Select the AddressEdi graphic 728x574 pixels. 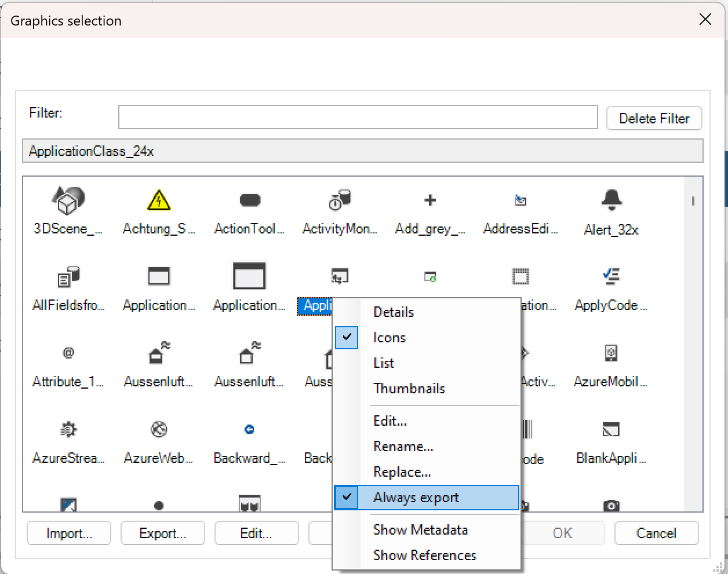click(520, 200)
